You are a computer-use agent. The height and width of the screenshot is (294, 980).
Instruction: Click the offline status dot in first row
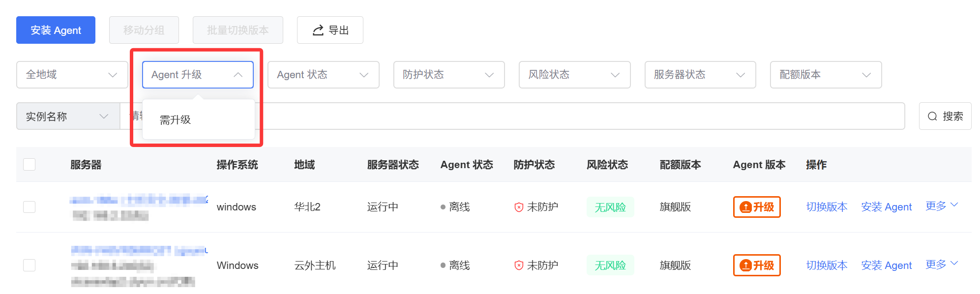tap(443, 207)
